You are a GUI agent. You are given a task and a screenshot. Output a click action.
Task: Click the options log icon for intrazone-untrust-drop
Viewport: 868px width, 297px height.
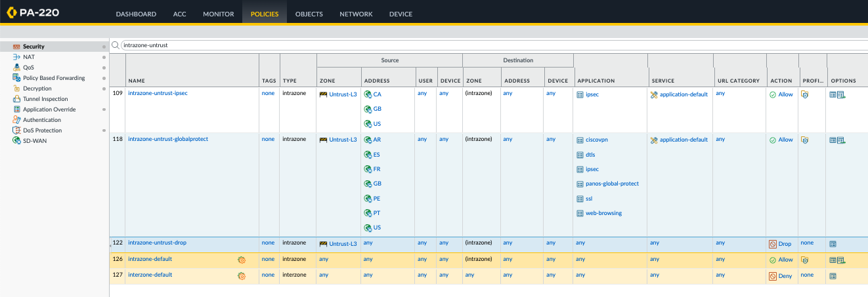(x=833, y=243)
